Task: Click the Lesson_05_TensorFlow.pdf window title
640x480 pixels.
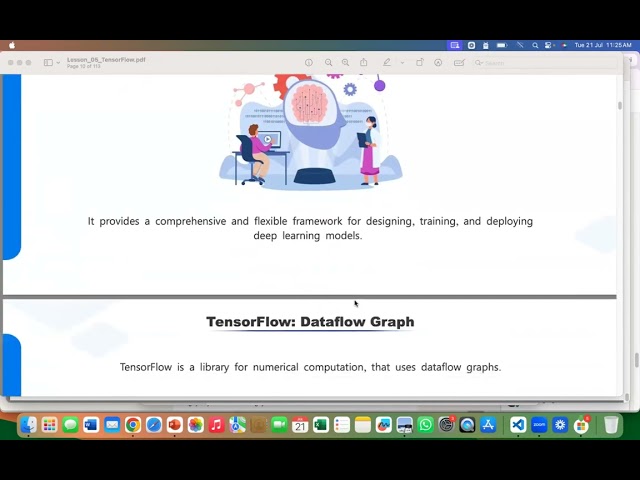Action: [106, 60]
